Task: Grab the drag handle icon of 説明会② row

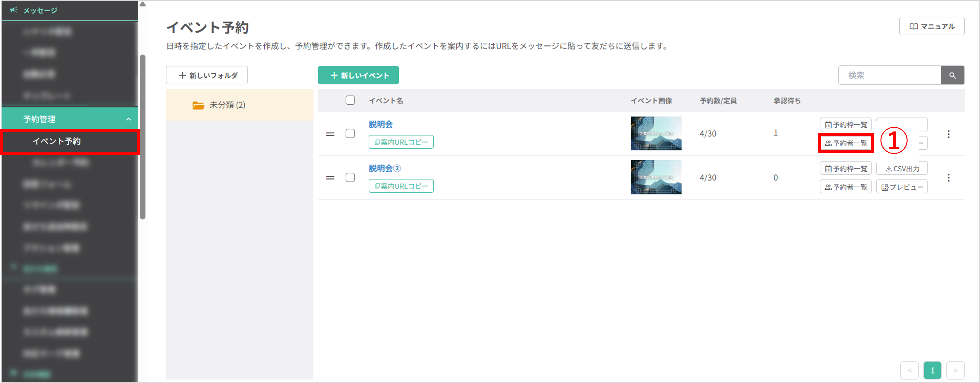Action: (x=330, y=178)
